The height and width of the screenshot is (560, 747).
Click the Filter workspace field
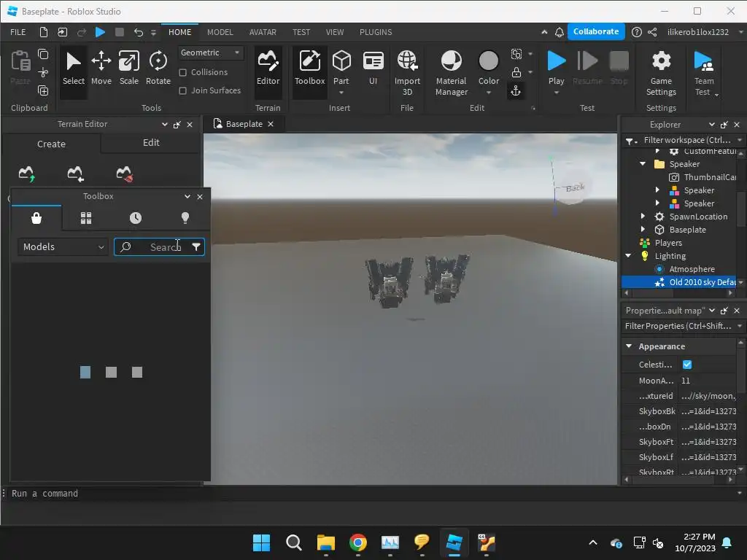point(686,140)
